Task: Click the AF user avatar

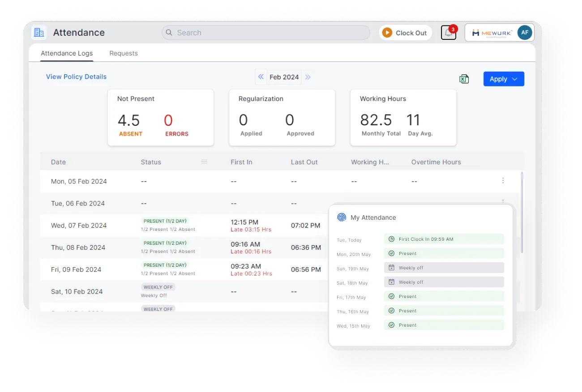Action: [x=524, y=33]
